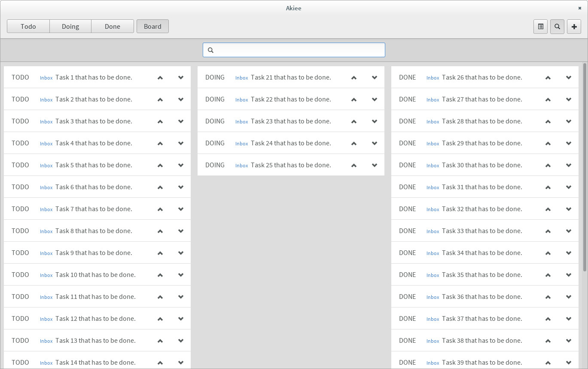588x369 pixels.
Task: Move Task 37 up
Action: click(548, 319)
